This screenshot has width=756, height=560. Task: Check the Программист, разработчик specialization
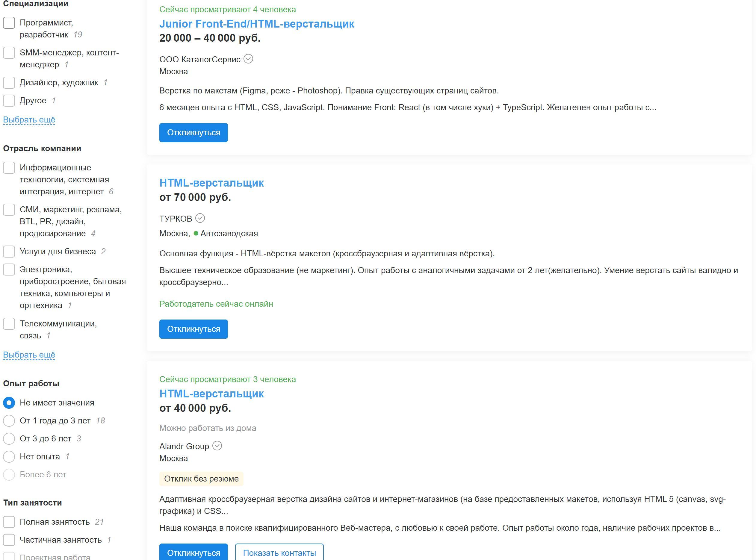pos(9,23)
